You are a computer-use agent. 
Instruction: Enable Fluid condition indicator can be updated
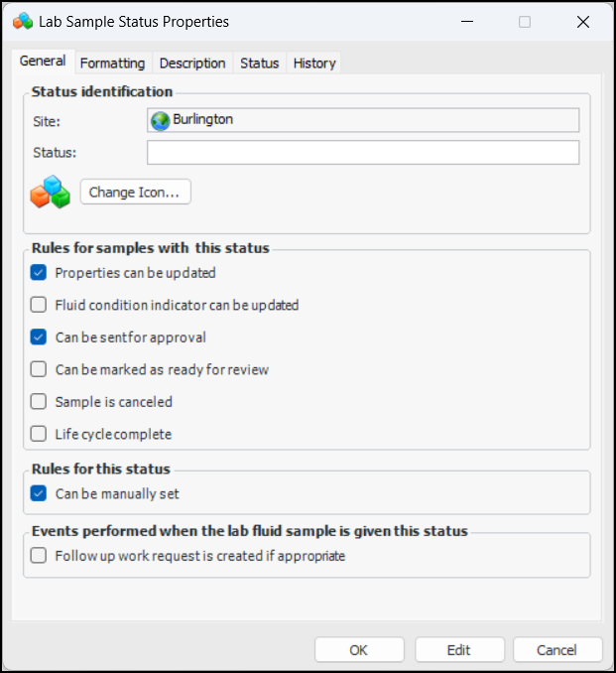pyautogui.click(x=39, y=305)
